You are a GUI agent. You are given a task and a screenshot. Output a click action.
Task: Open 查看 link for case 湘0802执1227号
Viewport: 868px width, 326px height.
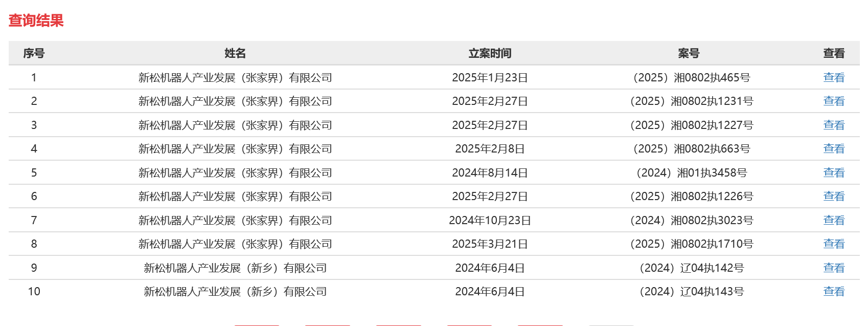(834, 125)
